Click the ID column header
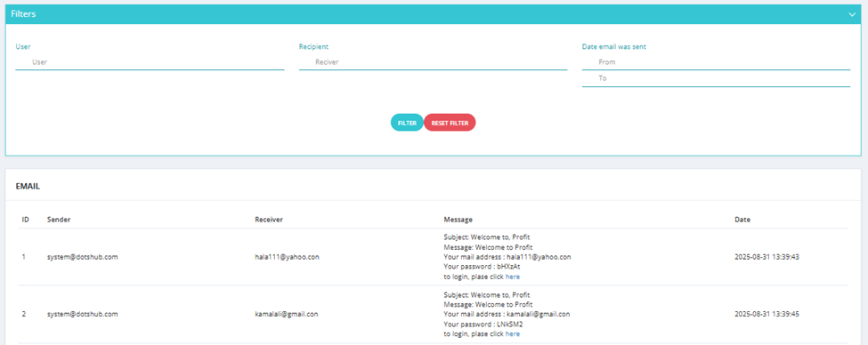 click(26, 220)
